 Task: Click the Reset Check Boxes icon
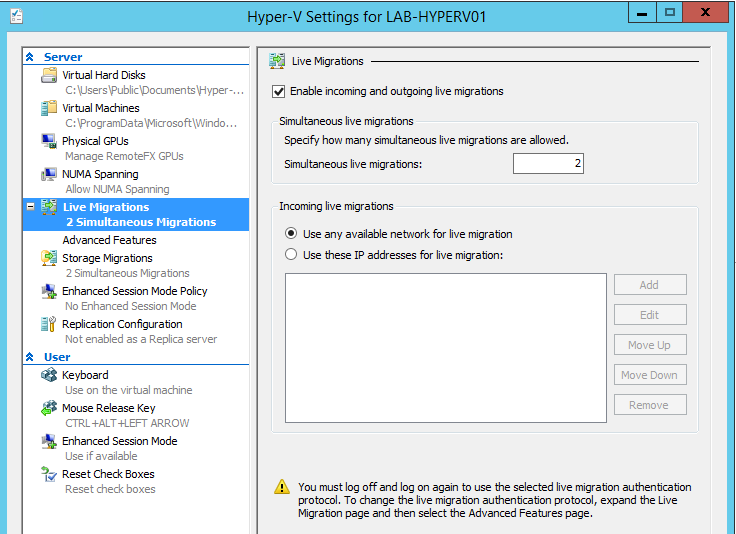pyautogui.click(x=49, y=474)
